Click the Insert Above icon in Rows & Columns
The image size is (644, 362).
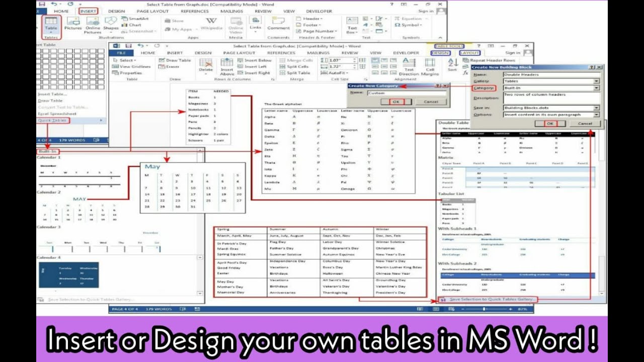(227, 67)
